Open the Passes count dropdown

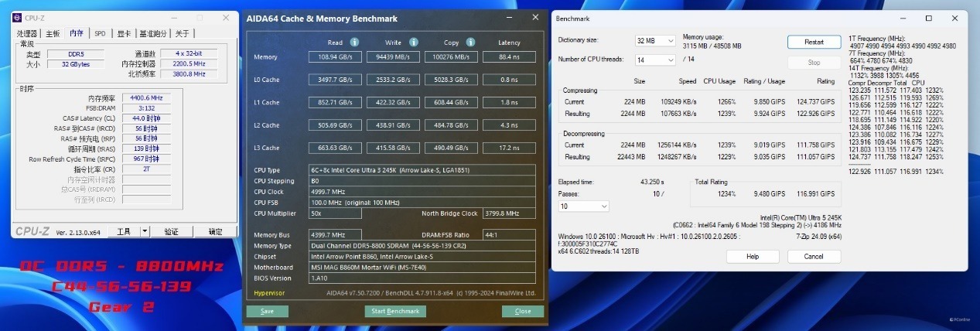(x=583, y=206)
